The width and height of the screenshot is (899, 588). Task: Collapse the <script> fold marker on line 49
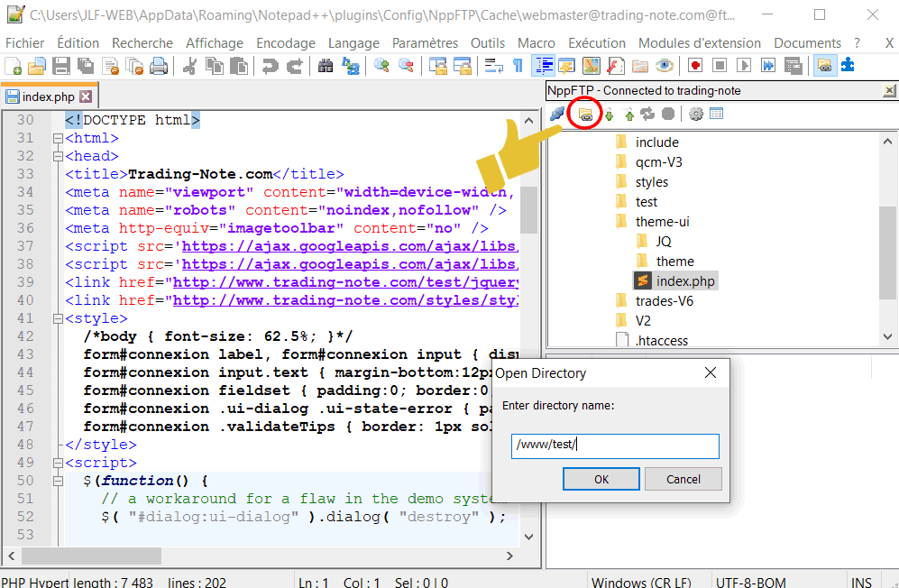(x=58, y=463)
